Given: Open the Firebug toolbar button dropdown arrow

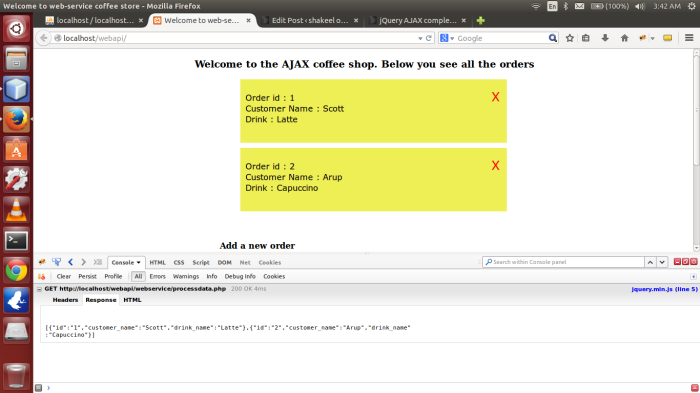Looking at the screenshot, I should click(x=652, y=38).
